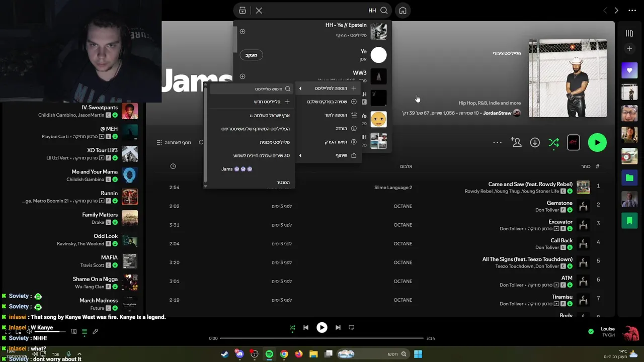644x362 pixels.
Task: Select שמירה בפרקים שלכם menu item
Action: (328, 102)
